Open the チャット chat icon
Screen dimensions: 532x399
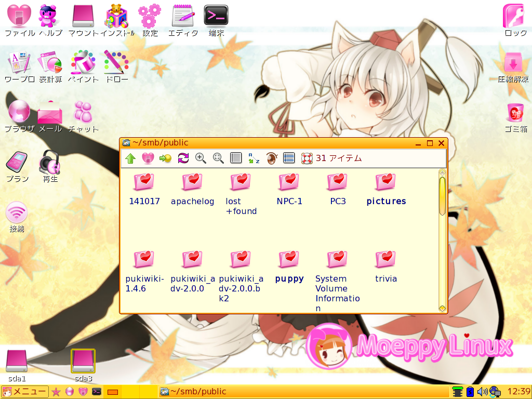point(83,116)
